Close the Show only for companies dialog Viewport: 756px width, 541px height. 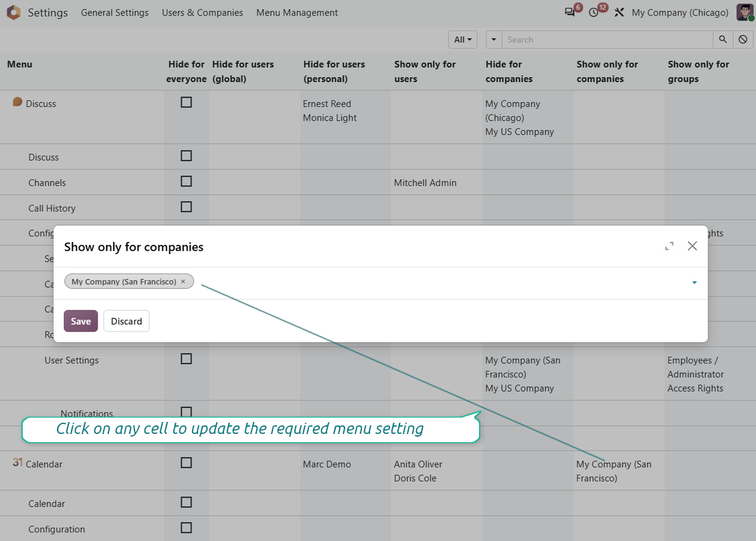(x=692, y=245)
